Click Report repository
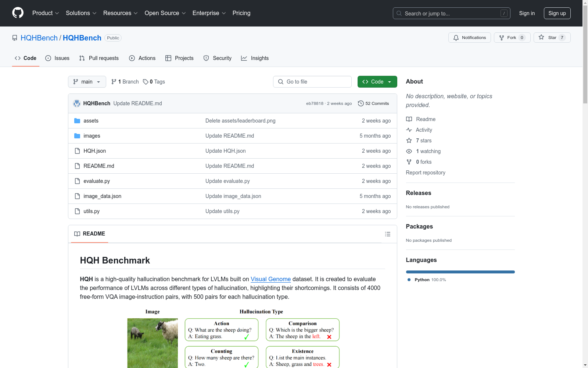This screenshot has height=368, width=588. click(426, 173)
